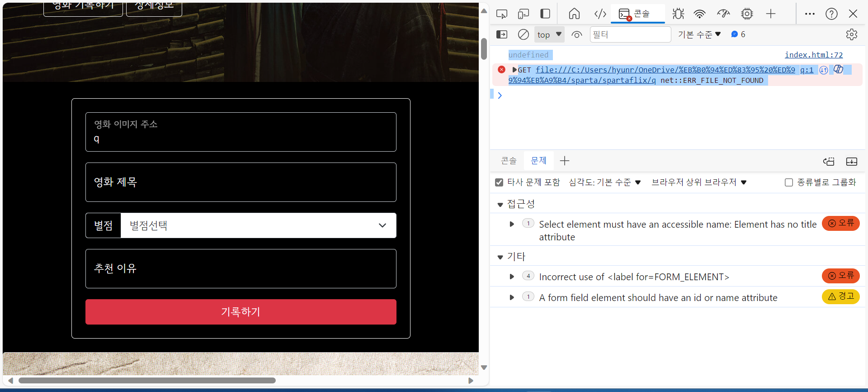
Task: Click the drawer dock-position icon
Action: coord(829,162)
